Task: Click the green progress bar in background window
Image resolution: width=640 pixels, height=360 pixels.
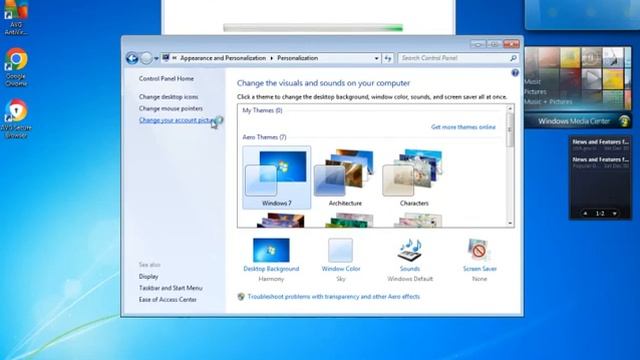Action: (313, 28)
